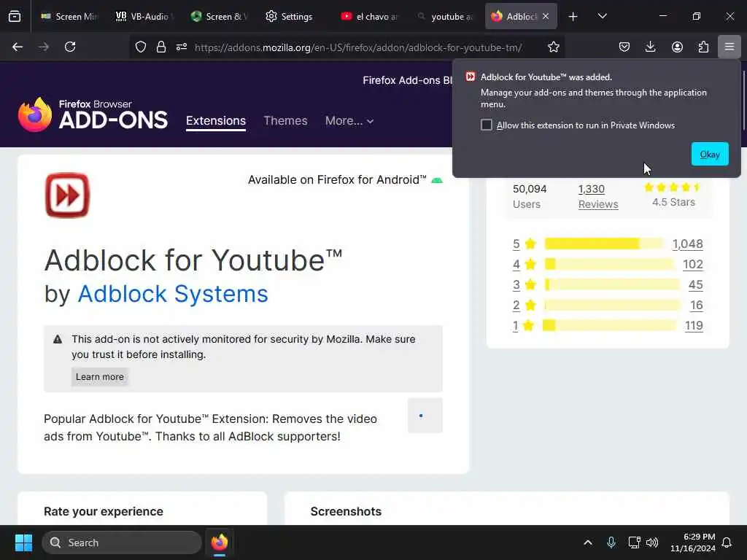
Task: Click the 4.5 Stars rating
Action: tap(673, 202)
